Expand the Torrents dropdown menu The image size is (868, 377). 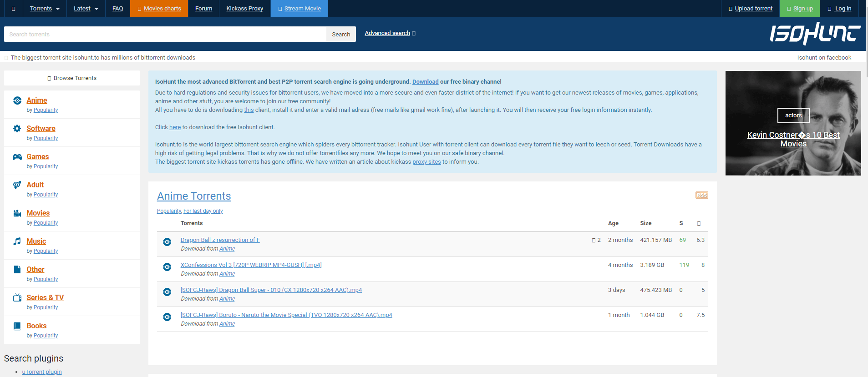45,9
